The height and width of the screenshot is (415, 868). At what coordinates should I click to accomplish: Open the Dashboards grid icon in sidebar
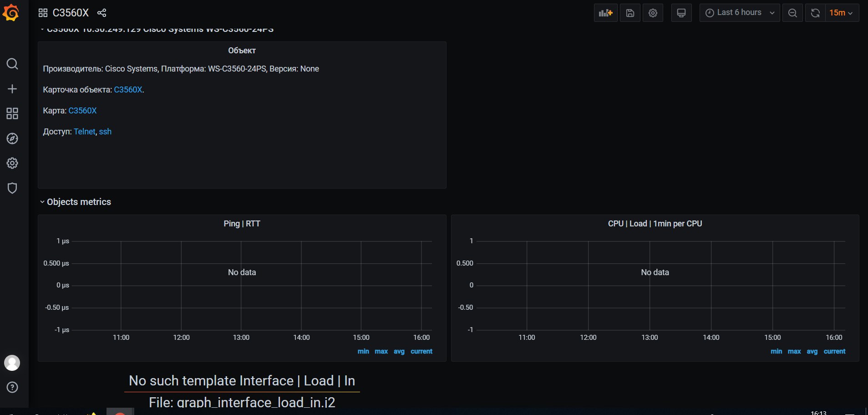[12, 113]
